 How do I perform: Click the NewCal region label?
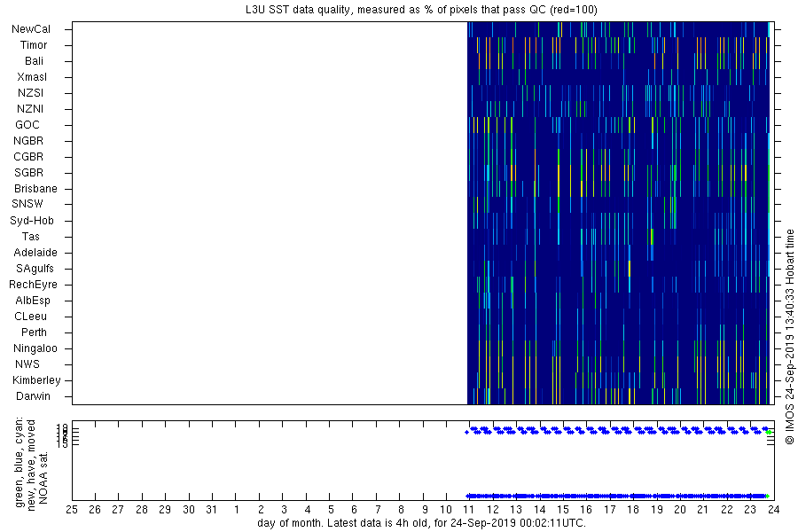31,29
